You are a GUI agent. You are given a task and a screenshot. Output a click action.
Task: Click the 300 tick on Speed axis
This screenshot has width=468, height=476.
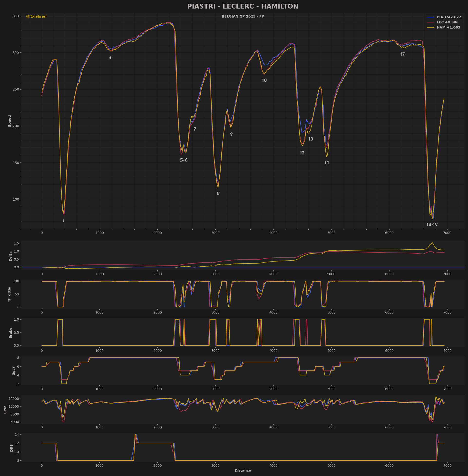(x=16, y=53)
